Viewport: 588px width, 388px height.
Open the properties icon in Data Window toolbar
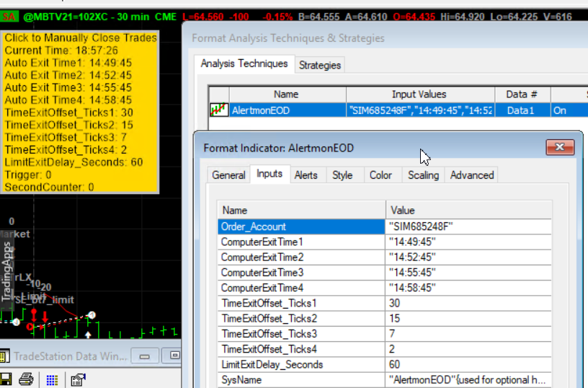pyautogui.click(x=78, y=379)
